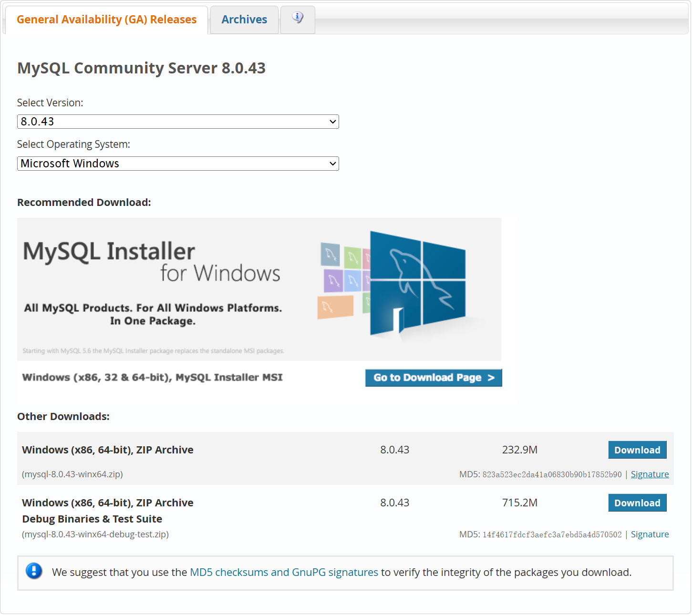Click the blue exclamation notice icon
692x616 pixels.
tap(34, 571)
